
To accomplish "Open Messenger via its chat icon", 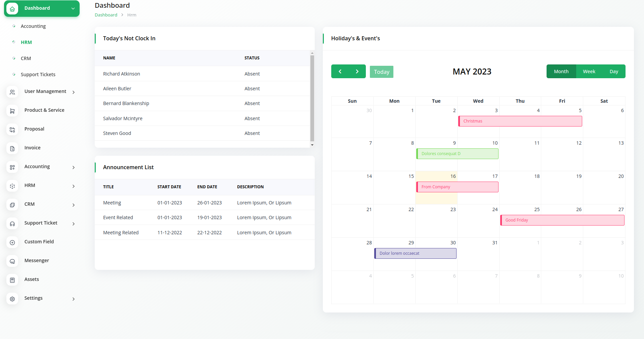I will pyautogui.click(x=12, y=261).
